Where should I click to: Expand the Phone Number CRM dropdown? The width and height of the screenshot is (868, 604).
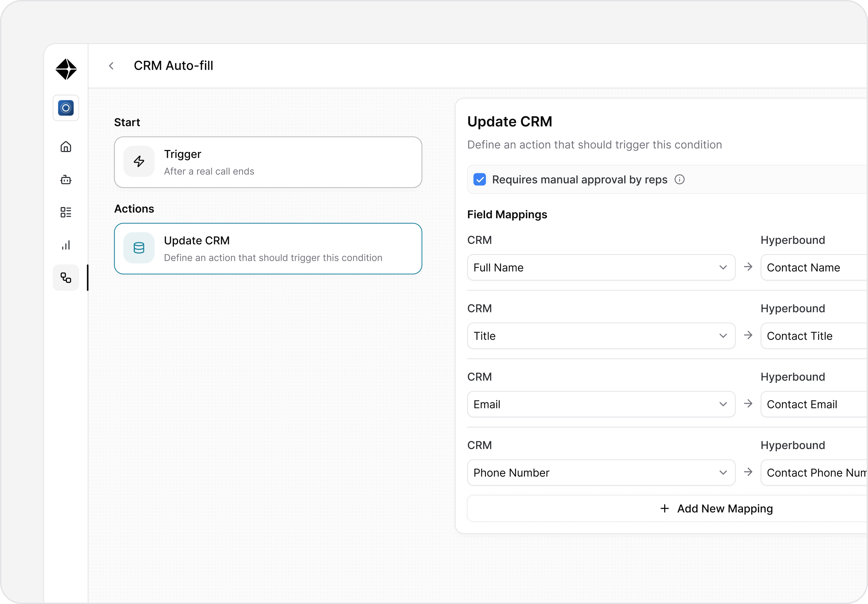point(601,473)
